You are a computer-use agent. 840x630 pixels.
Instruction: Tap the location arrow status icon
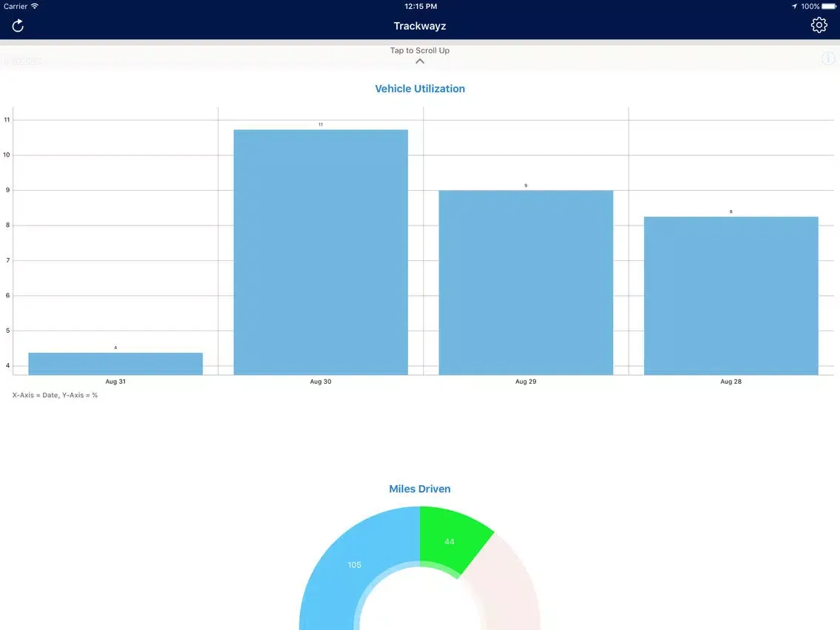794,7
